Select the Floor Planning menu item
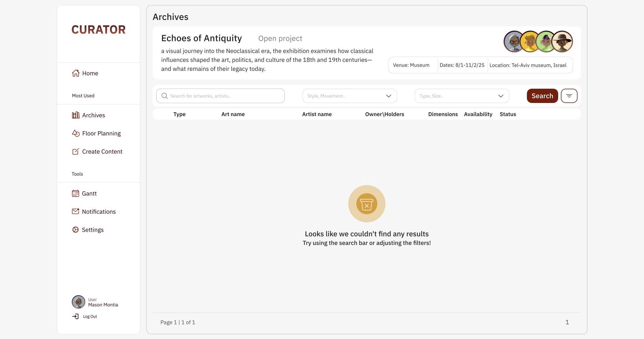644x339 pixels. (101, 133)
